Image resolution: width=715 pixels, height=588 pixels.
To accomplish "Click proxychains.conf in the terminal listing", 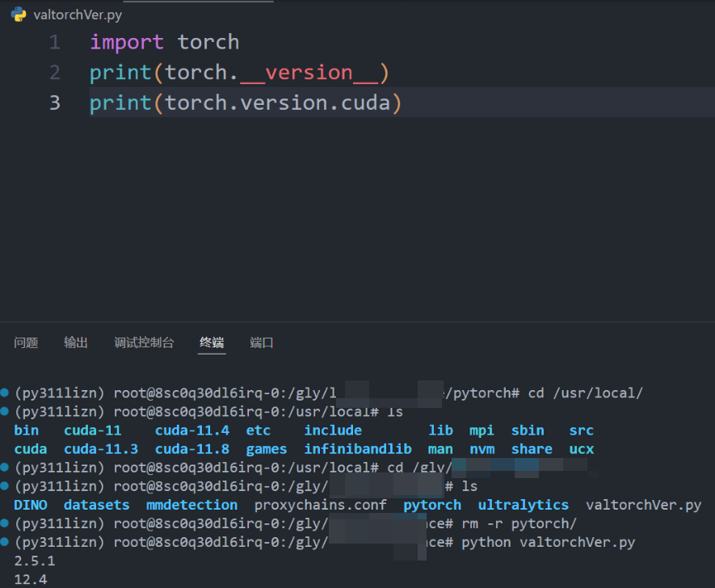I will tap(320, 504).
